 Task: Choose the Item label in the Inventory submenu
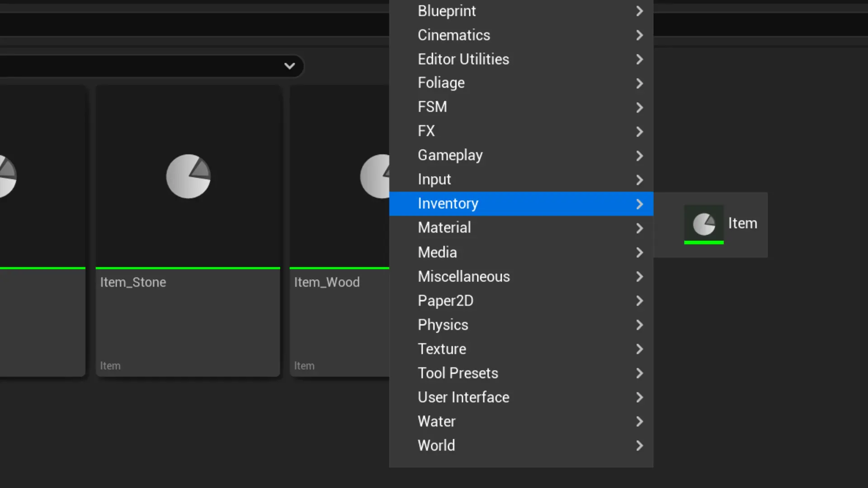(742, 223)
